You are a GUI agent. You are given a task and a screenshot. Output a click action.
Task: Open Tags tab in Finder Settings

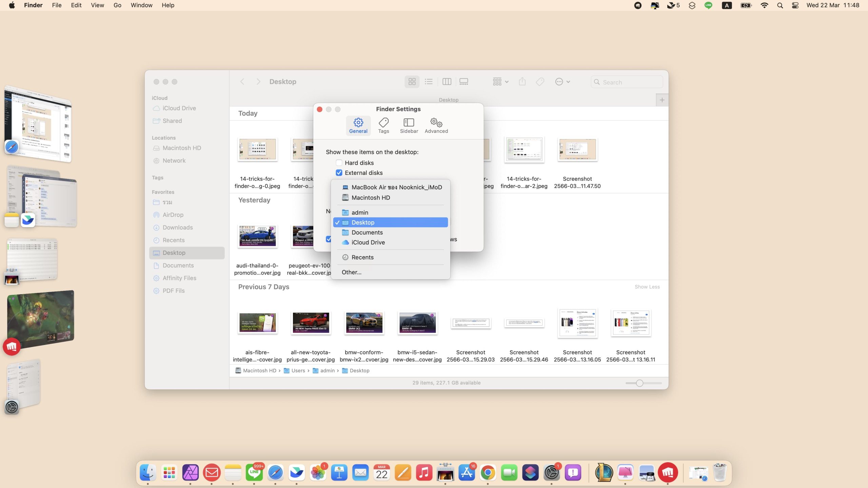pyautogui.click(x=383, y=126)
